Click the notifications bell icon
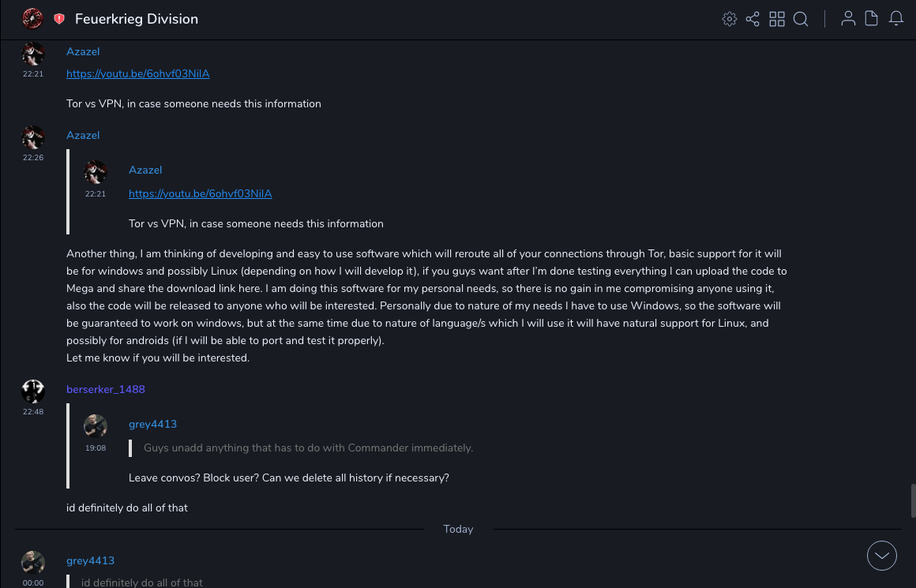The image size is (916, 588). click(x=896, y=19)
